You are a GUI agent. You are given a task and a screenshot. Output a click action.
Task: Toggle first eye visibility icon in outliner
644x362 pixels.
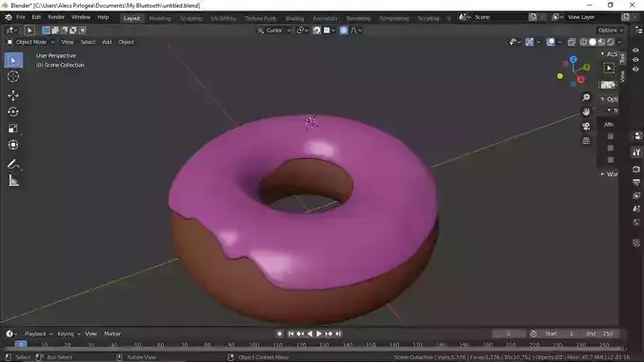[x=635, y=50]
